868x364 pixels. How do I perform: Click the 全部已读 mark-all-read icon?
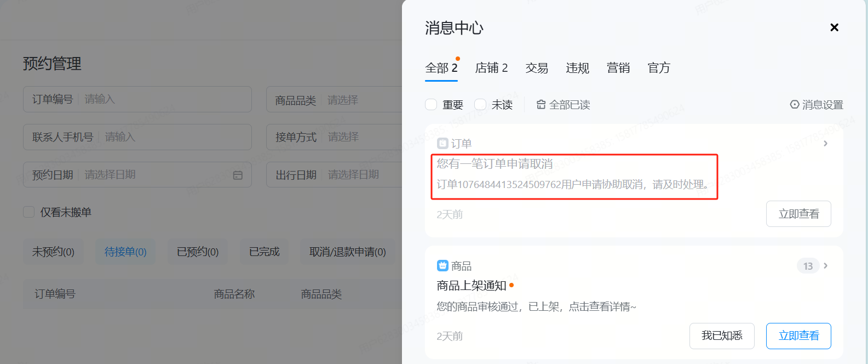tap(541, 105)
